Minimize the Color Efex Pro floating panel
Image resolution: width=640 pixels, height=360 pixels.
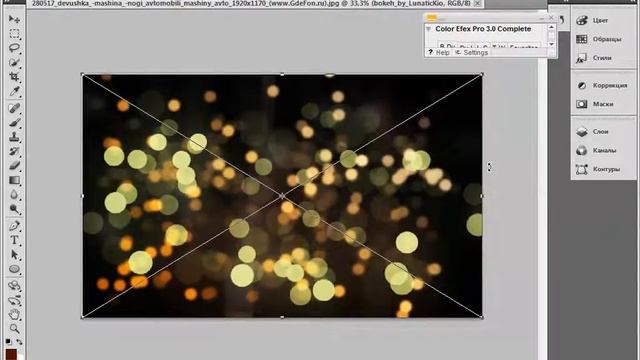pyautogui.click(x=542, y=18)
